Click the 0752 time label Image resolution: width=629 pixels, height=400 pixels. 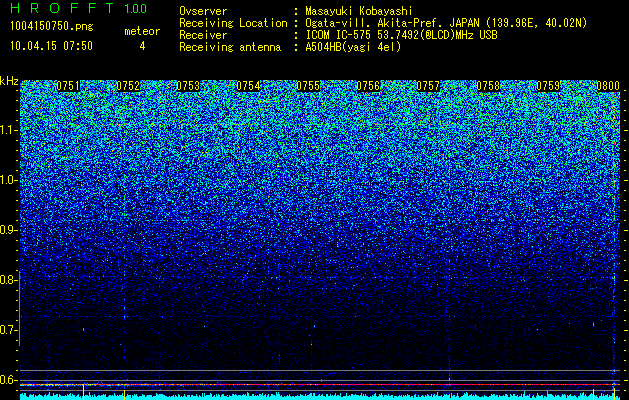tap(128, 86)
